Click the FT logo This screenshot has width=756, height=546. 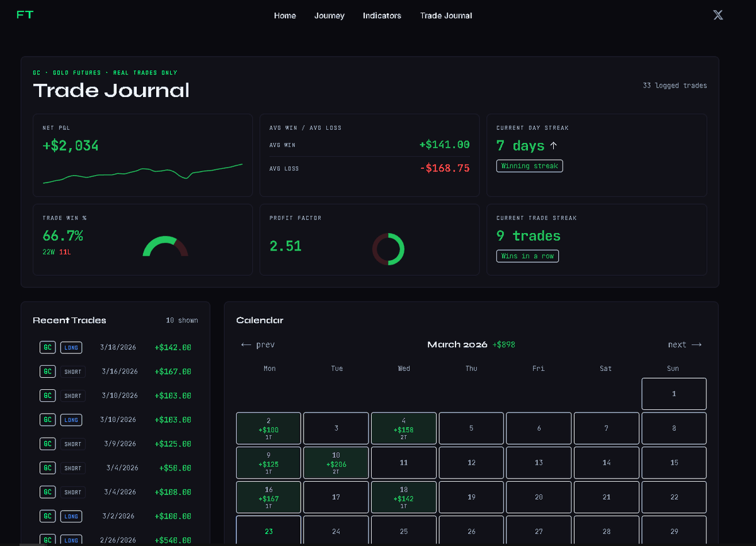coord(25,15)
